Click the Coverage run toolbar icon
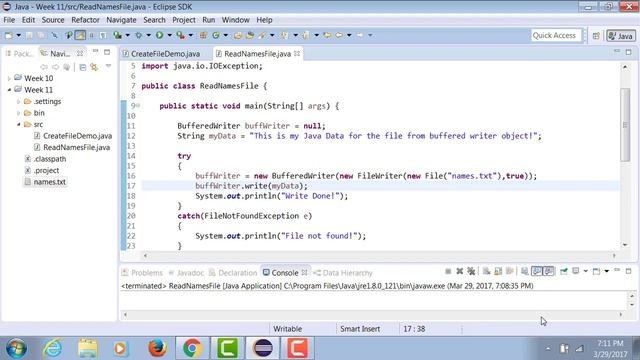The image size is (640, 360). pos(118,36)
